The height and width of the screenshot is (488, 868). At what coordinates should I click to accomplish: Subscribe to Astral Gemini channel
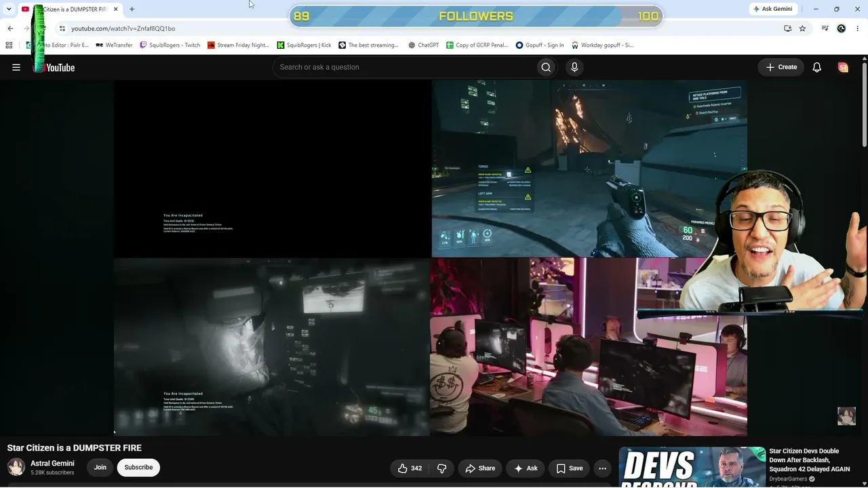point(138,468)
